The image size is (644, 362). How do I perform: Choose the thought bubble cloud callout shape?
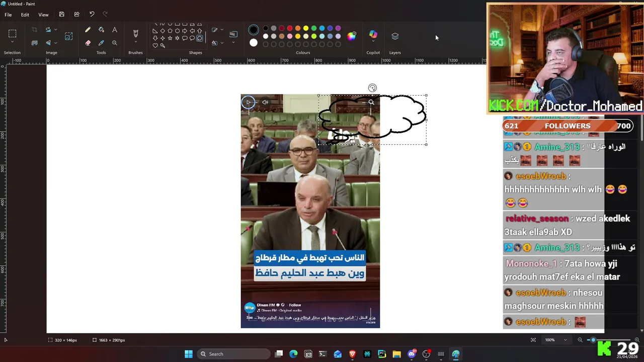(199, 38)
